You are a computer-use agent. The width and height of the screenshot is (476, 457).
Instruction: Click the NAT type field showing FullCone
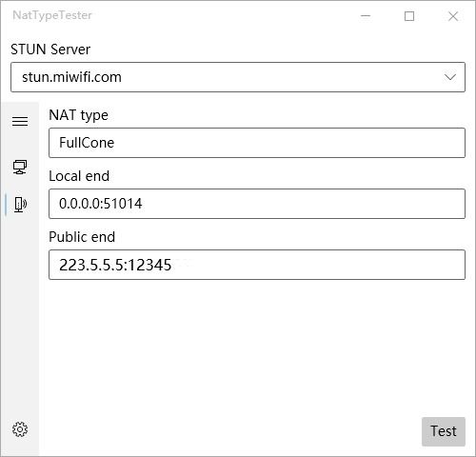coord(257,143)
